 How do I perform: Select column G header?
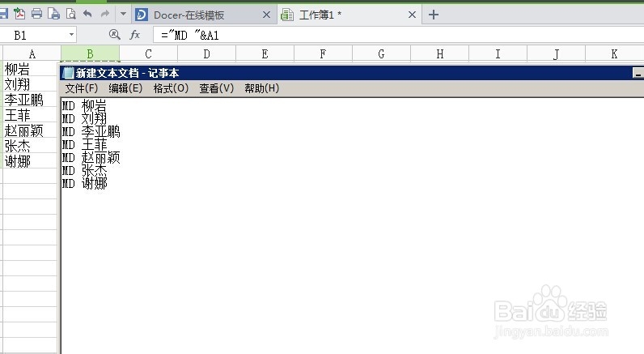(382, 53)
